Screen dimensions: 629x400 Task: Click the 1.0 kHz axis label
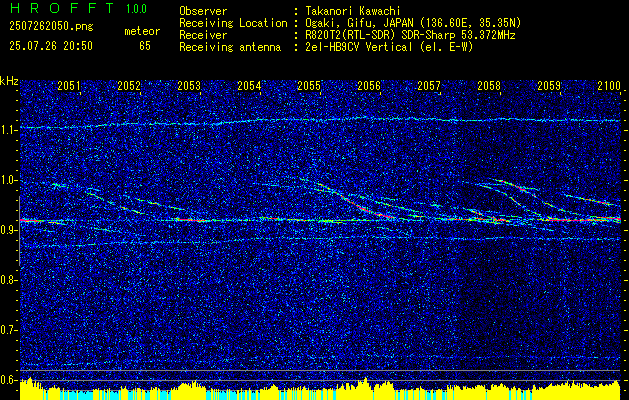coord(8,180)
